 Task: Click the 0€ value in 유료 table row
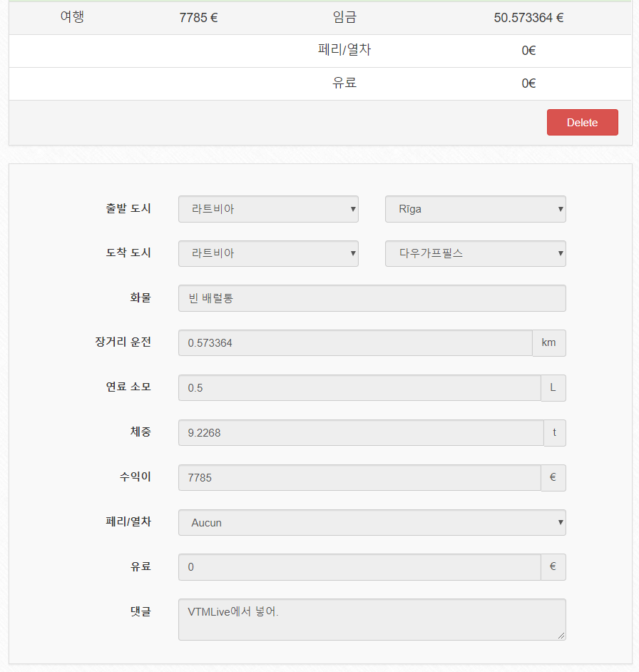tap(528, 83)
